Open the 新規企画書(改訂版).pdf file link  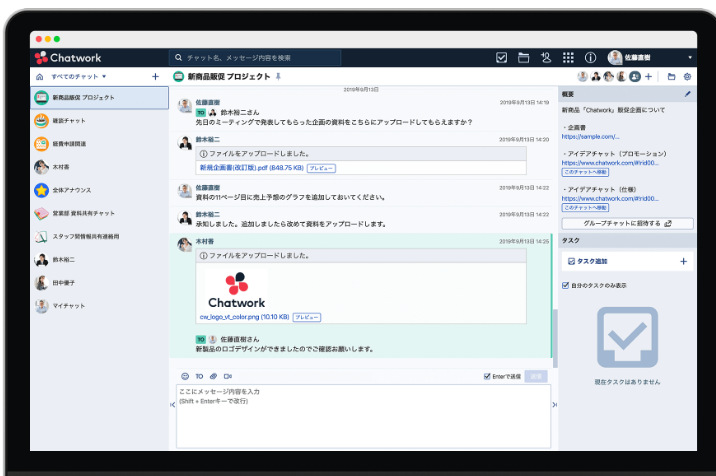pyautogui.click(x=252, y=168)
